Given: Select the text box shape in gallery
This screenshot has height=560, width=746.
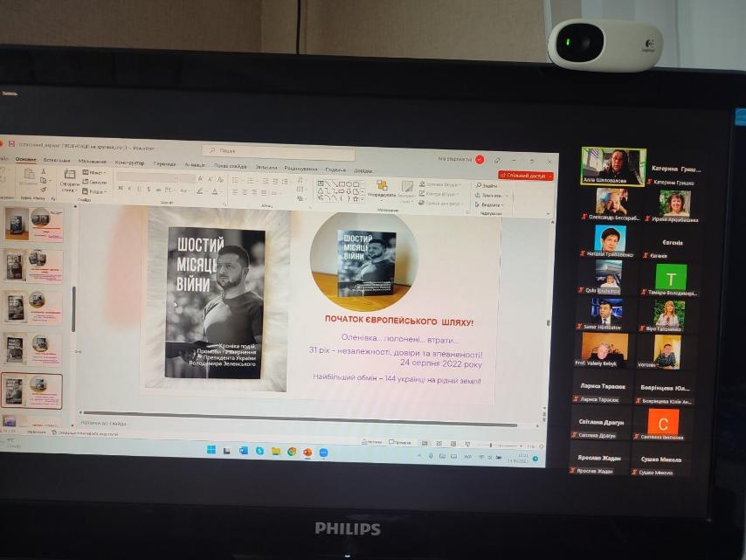Looking at the screenshot, I should 321,183.
